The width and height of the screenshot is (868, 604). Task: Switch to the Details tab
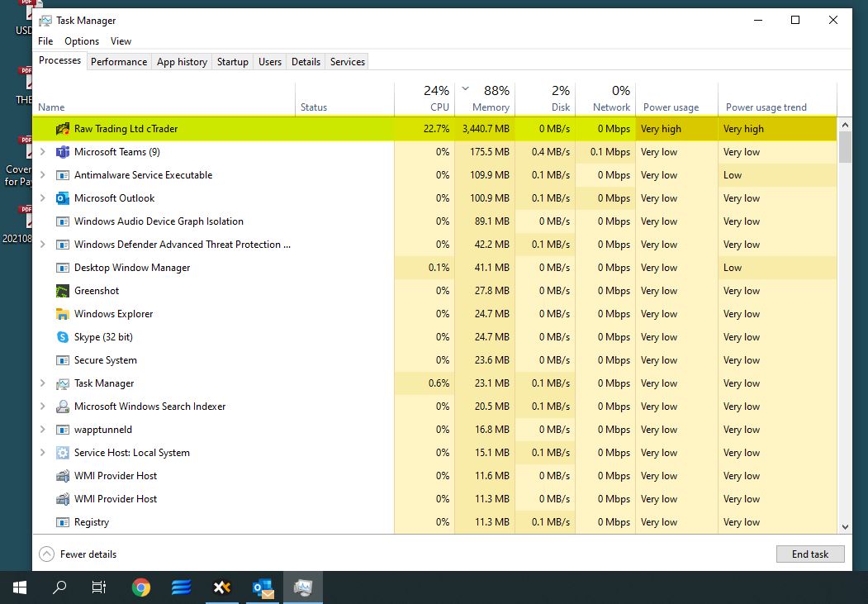pyautogui.click(x=306, y=62)
